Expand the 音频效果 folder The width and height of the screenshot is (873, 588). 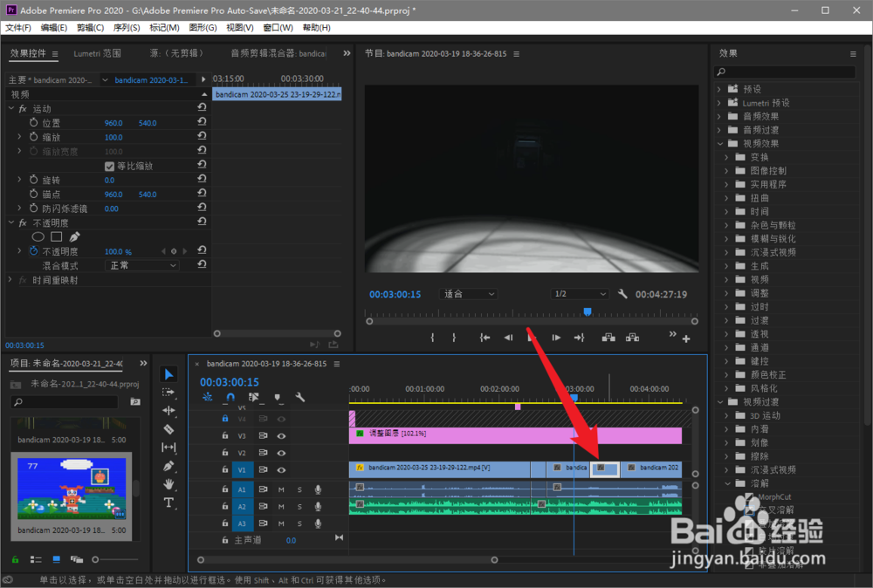point(719,116)
